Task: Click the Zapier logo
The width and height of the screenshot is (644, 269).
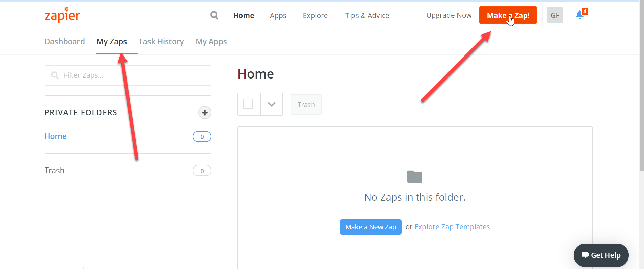Action: [x=63, y=15]
